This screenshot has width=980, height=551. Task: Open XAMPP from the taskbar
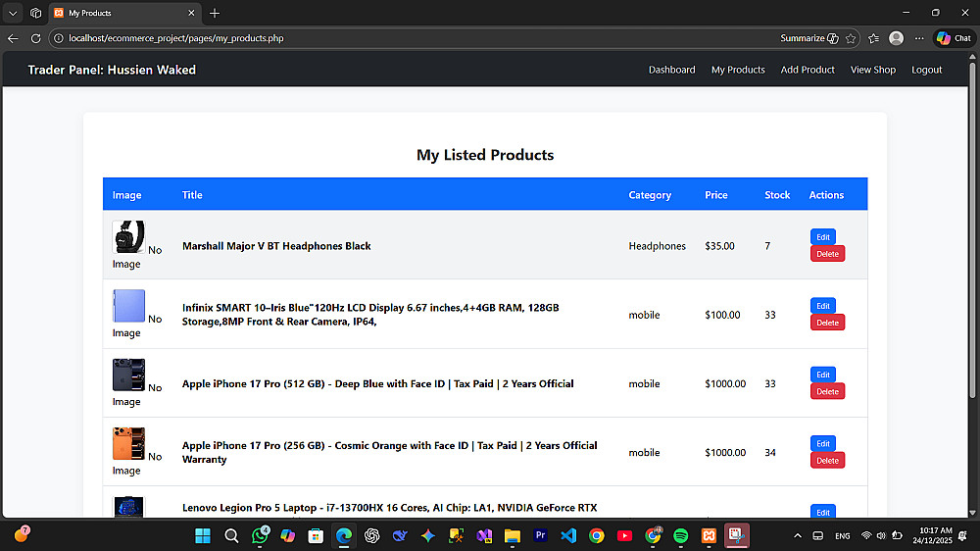tap(709, 535)
